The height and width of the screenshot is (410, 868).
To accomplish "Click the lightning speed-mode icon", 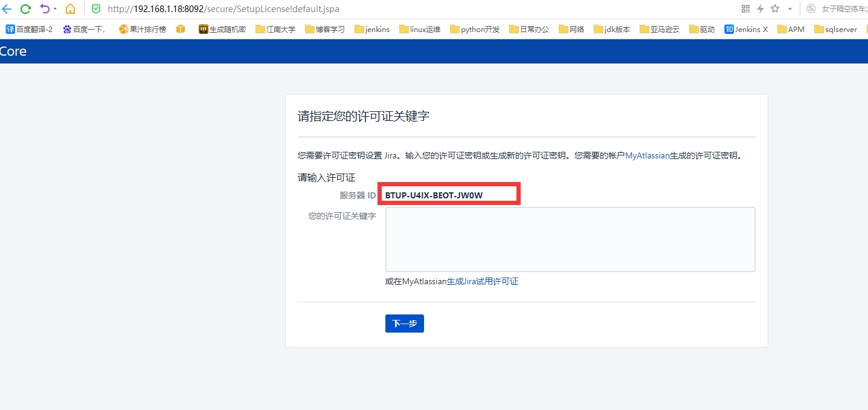I will pyautogui.click(x=760, y=9).
